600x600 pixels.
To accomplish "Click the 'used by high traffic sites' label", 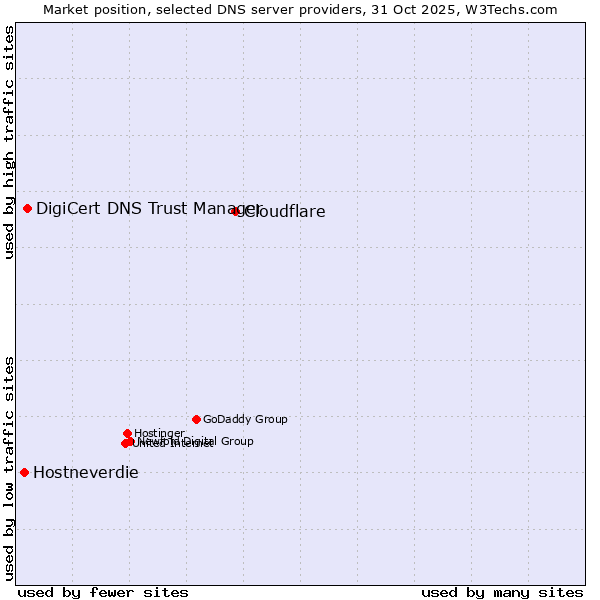I will pyautogui.click(x=9, y=142).
